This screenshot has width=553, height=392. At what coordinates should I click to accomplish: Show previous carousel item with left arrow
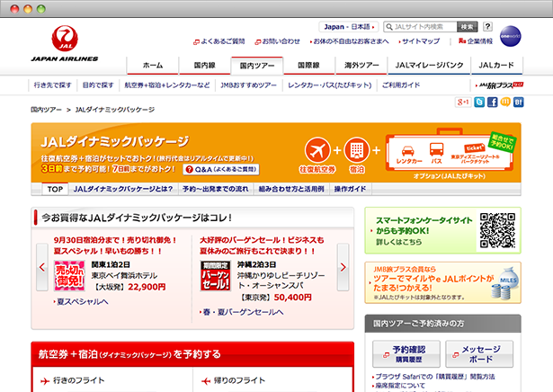click(x=42, y=267)
